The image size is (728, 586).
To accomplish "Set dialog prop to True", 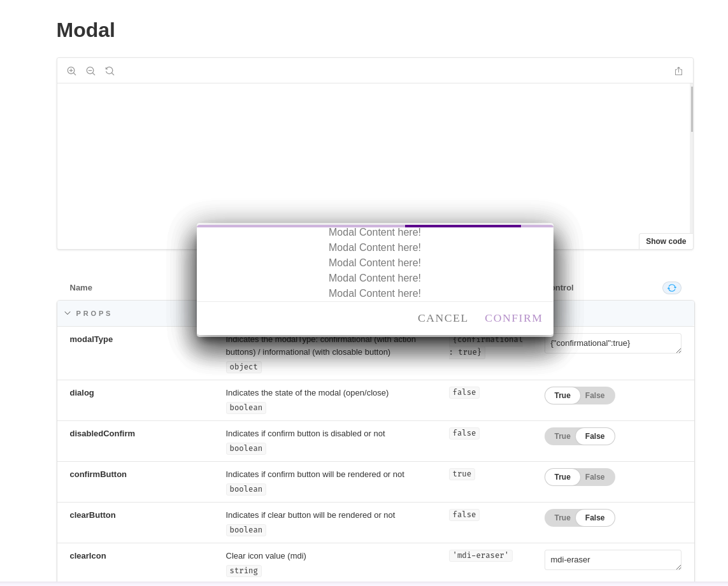I will pos(562,396).
